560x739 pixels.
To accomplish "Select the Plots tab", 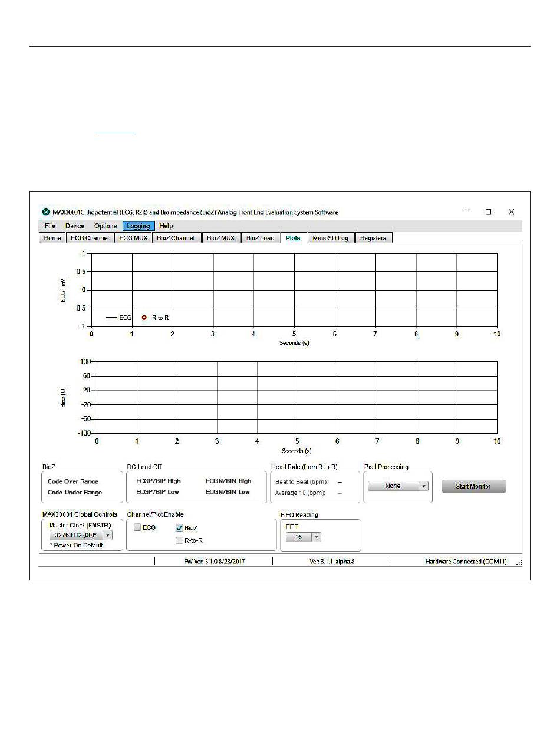I will (x=294, y=238).
